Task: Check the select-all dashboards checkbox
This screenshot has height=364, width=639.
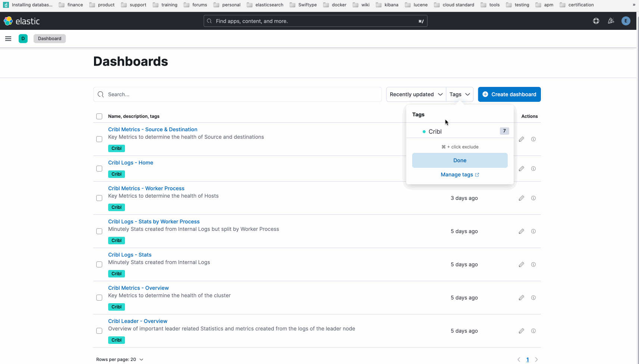Action: pos(99,116)
